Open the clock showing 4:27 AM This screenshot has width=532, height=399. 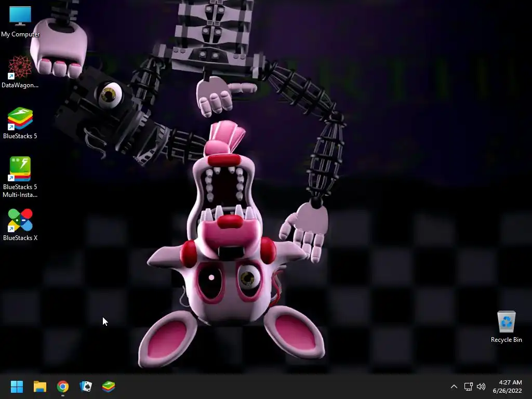pos(510,382)
